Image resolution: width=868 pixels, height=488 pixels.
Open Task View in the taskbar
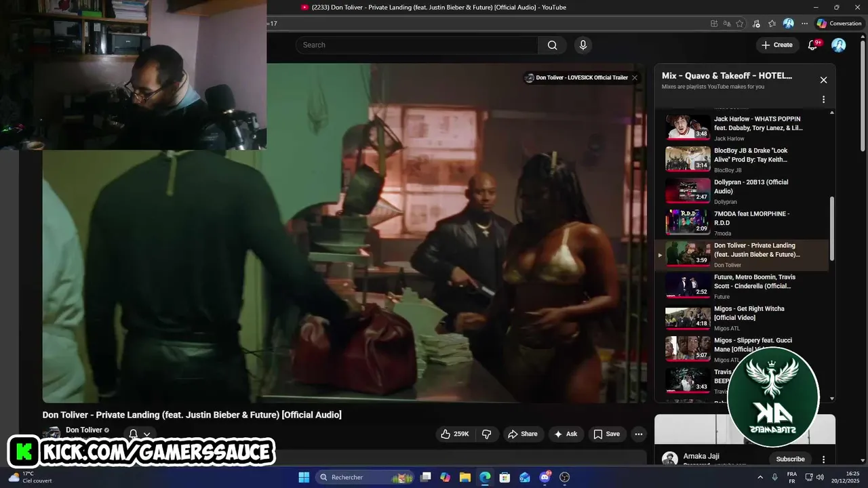coord(425,477)
